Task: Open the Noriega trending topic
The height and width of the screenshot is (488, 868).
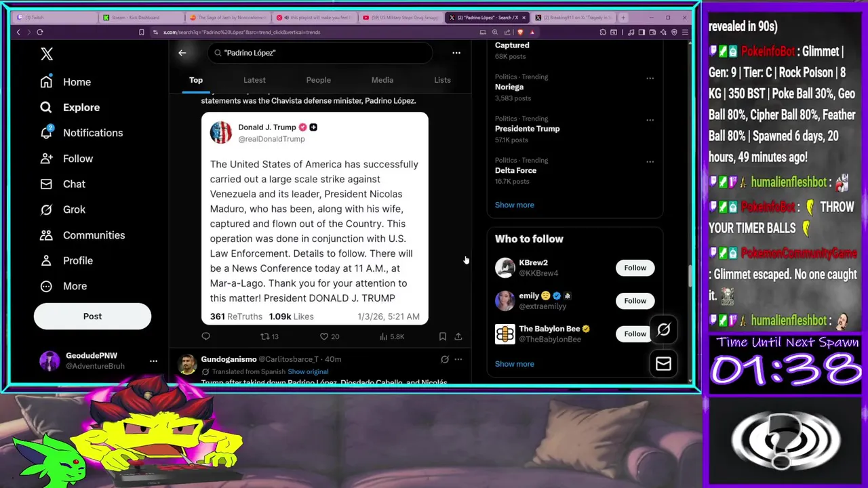Action: pyautogui.click(x=509, y=87)
